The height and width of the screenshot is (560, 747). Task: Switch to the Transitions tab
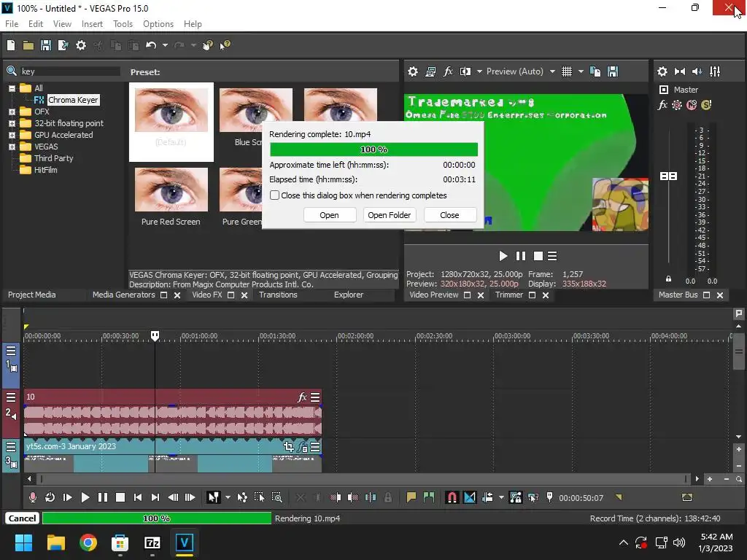(x=278, y=295)
